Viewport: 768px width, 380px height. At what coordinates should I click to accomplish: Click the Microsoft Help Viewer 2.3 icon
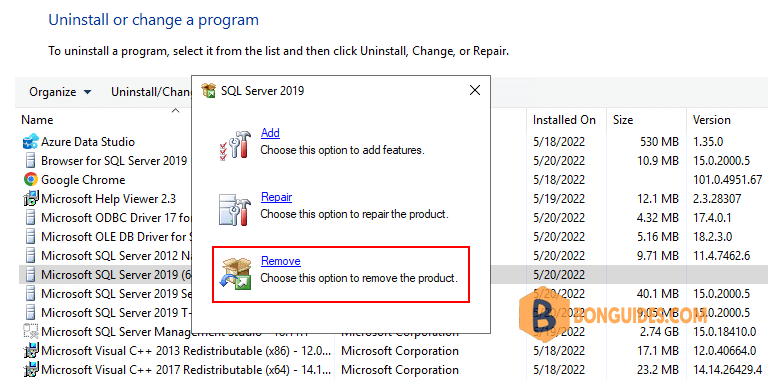click(x=30, y=198)
